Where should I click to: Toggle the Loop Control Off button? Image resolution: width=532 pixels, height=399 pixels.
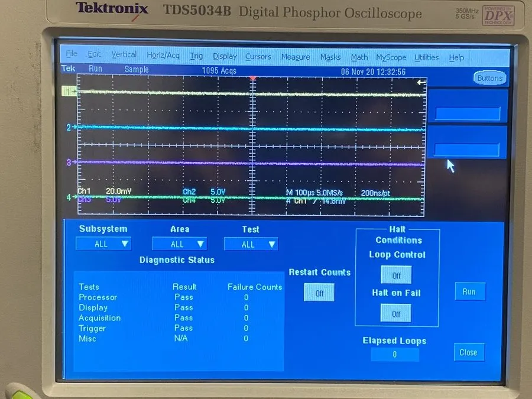pos(396,275)
